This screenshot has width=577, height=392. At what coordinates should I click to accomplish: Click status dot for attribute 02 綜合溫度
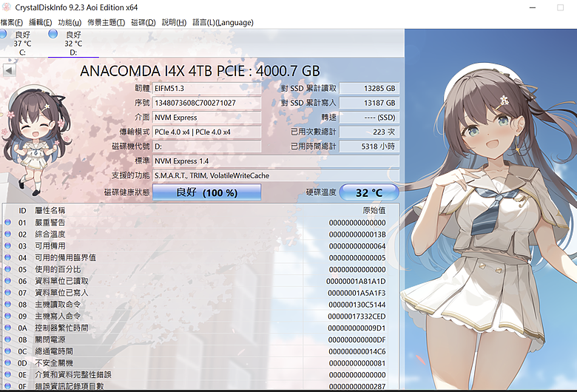click(x=7, y=234)
